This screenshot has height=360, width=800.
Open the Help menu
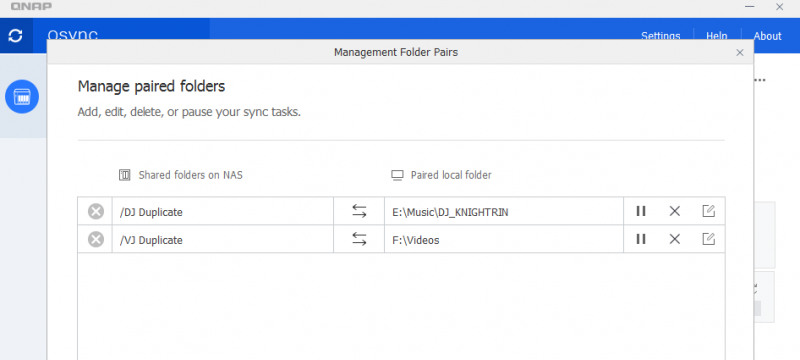(x=716, y=36)
